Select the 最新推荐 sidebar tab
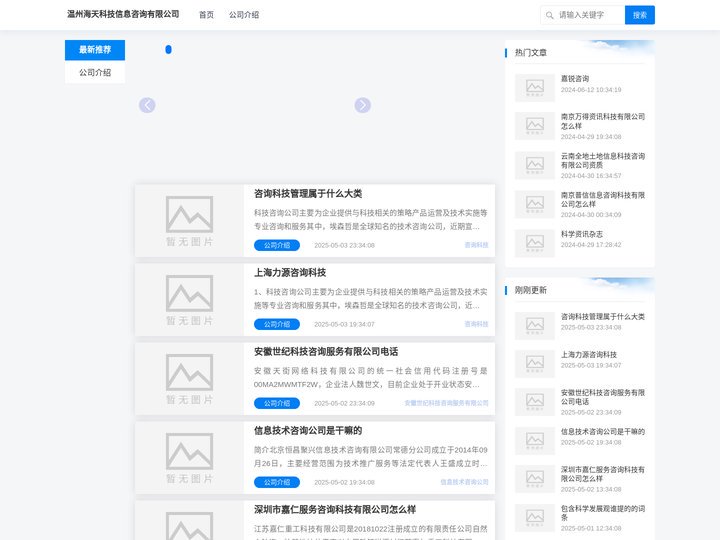This screenshot has width=720, height=540. click(x=95, y=50)
